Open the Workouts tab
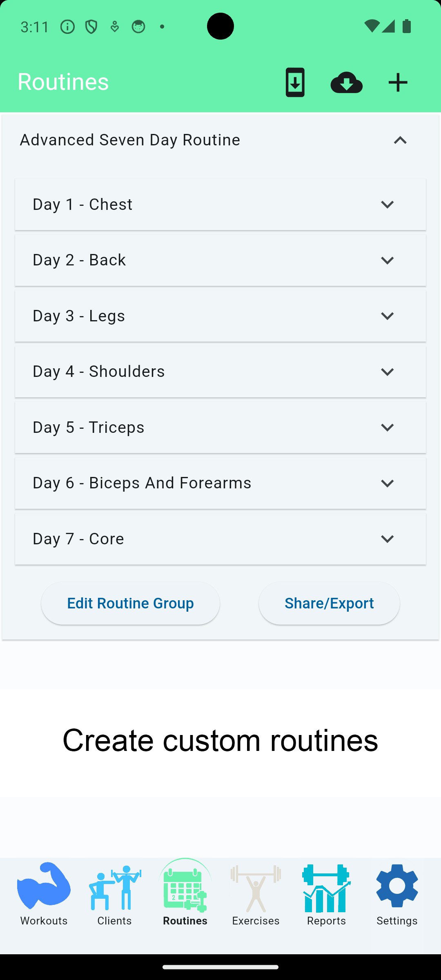Image resolution: width=441 pixels, height=980 pixels. 44,894
